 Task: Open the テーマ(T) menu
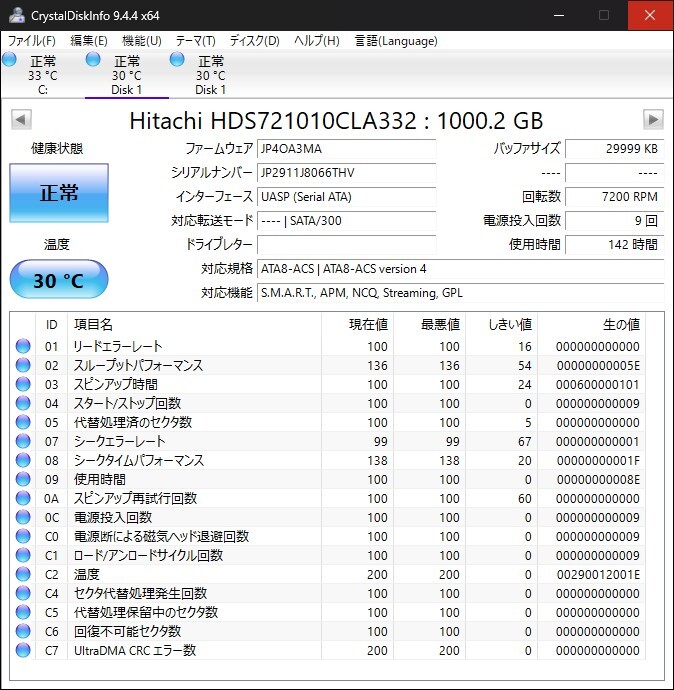pyautogui.click(x=195, y=41)
